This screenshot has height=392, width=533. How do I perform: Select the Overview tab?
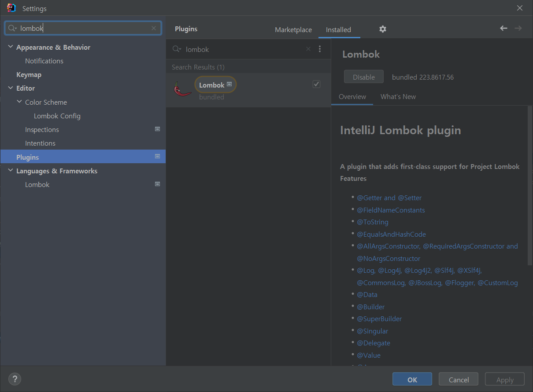(352, 97)
